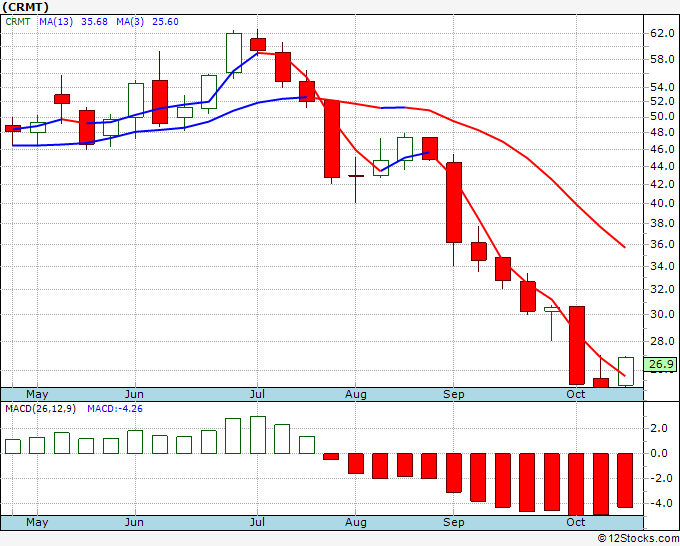Click Jun on the price chart axis
The image size is (680, 546).
(134, 394)
